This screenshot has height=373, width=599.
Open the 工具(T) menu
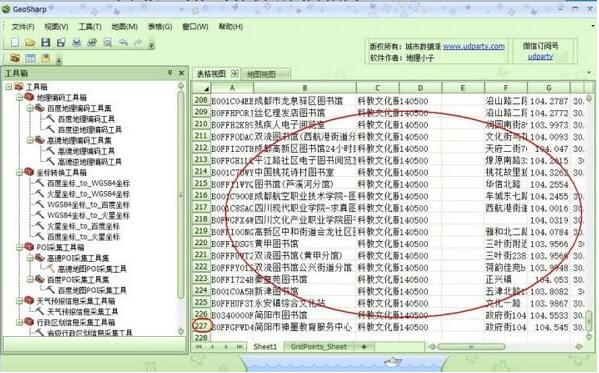click(90, 27)
